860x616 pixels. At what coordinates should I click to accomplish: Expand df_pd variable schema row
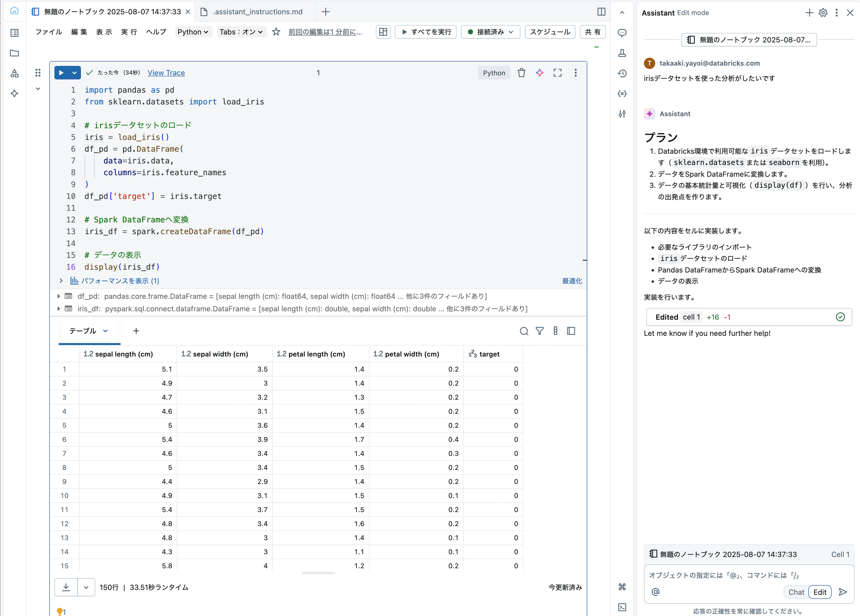point(58,296)
